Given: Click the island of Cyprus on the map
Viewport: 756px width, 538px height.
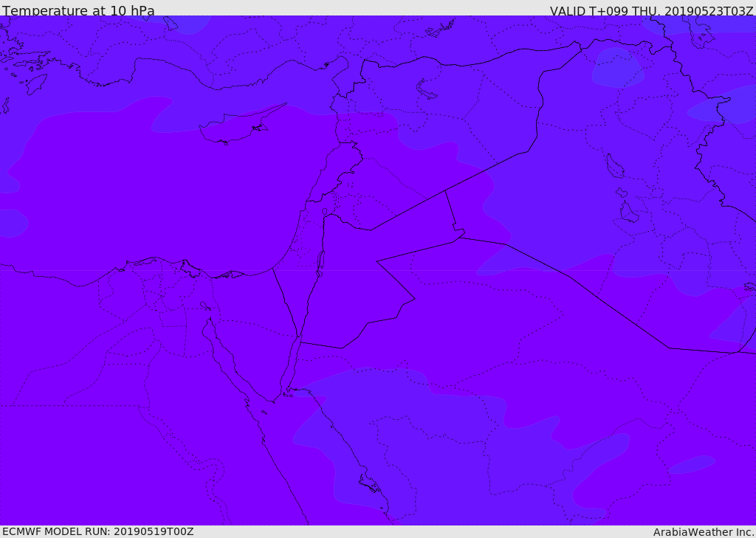Looking at the screenshot, I should click(236, 128).
